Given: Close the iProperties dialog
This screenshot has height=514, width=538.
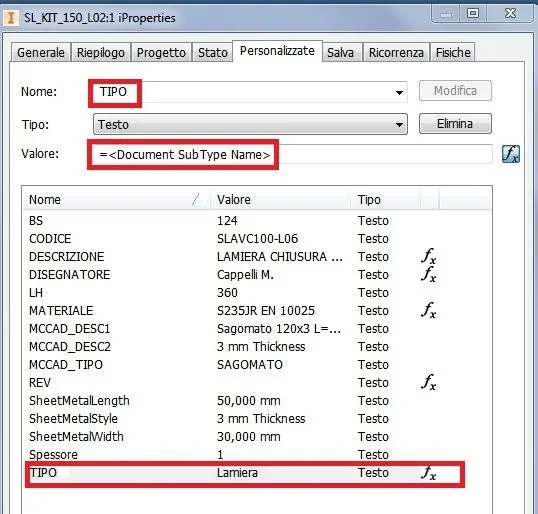Looking at the screenshot, I should (x=510, y=13).
